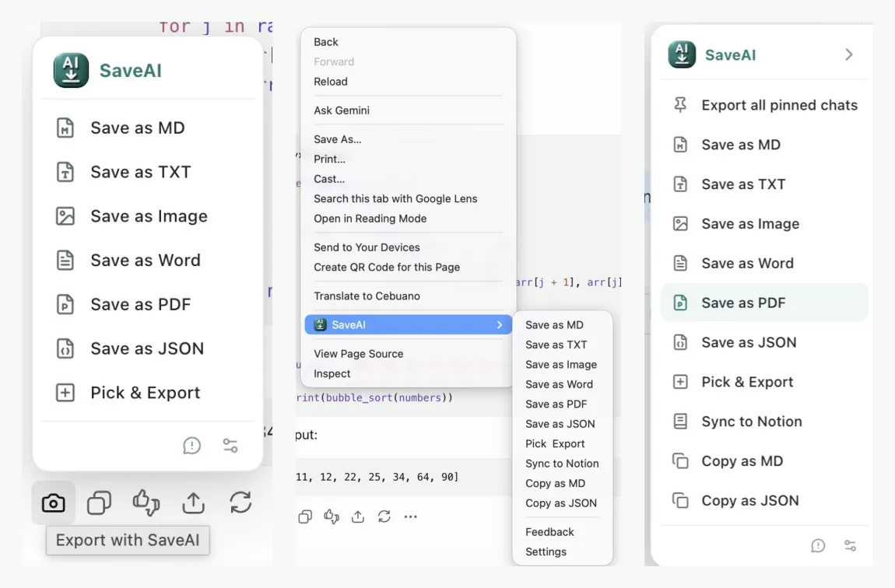Expand SaveAI submenu arrow in context menu
Viewport: 895px width, 588px height.
click(x=500, y=324)
